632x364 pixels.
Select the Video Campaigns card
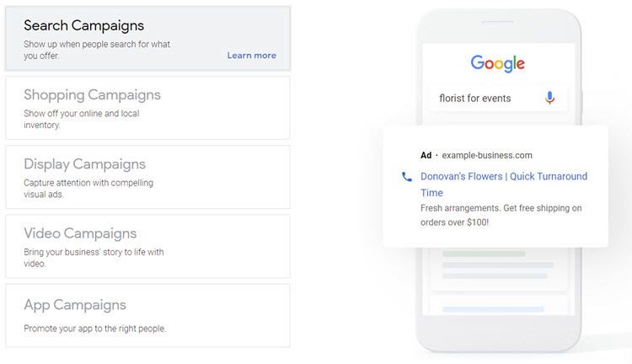point(148,246)
